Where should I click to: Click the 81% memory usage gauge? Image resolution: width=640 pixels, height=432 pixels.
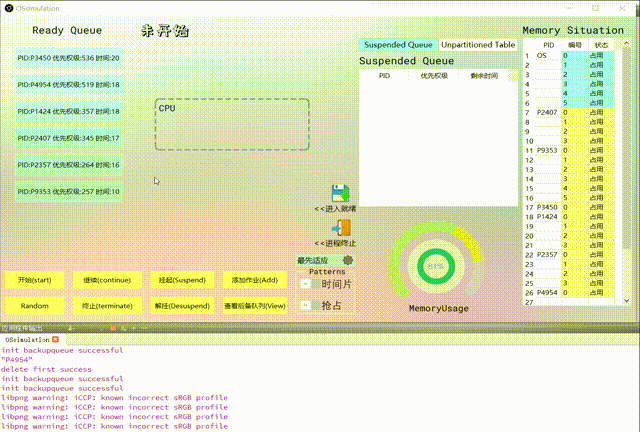[x=436, y=266]
